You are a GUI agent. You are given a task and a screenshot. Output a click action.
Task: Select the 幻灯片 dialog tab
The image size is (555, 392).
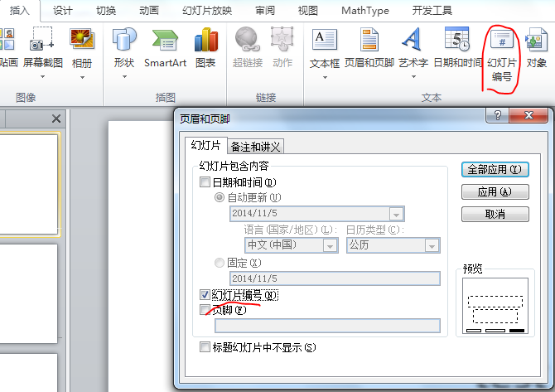click(205, 145)
